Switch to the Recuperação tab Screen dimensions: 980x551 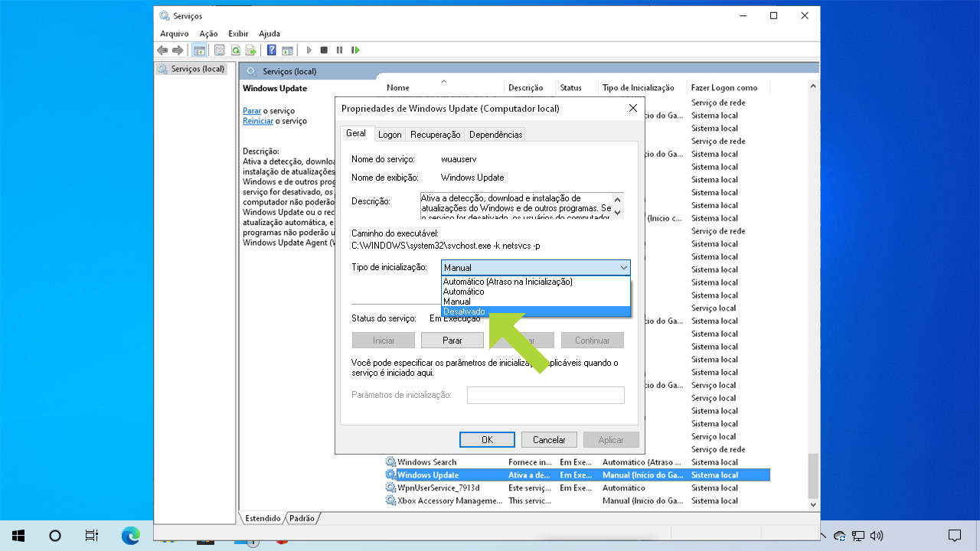(435, 134)
